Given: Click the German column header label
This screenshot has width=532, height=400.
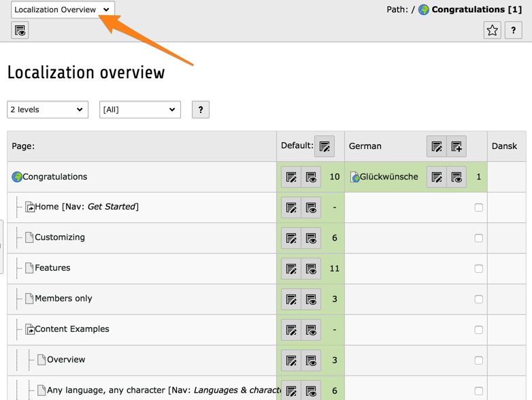Looking at the screenshot, I should 365,146.
